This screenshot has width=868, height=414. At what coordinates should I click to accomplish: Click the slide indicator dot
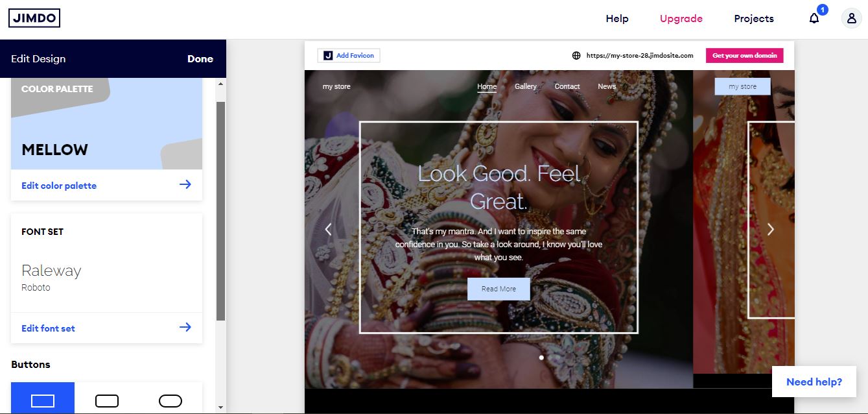click(x=541, y=357)
